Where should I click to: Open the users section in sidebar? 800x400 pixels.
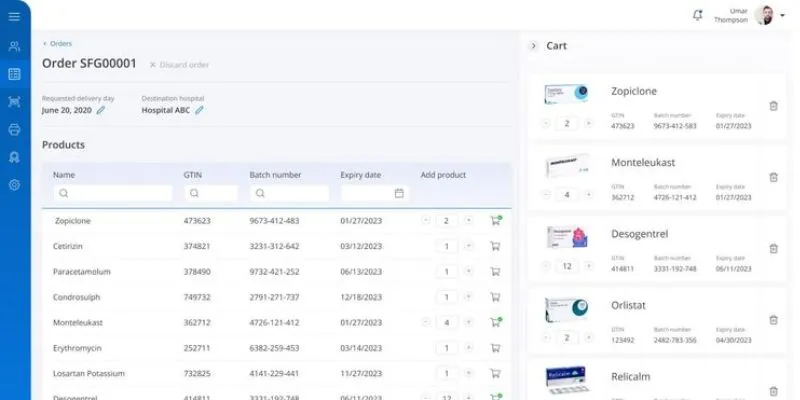(14, 46)
